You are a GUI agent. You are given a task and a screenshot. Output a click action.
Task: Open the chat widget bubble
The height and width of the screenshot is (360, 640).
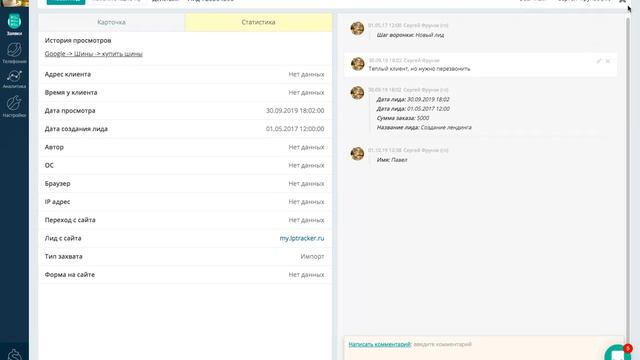coord(618,353)
